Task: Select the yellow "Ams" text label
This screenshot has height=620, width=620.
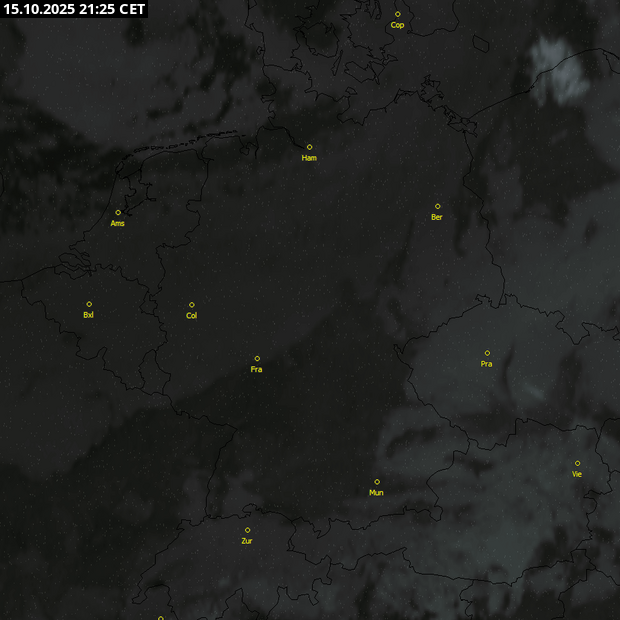Action: (x=118, y=223)
